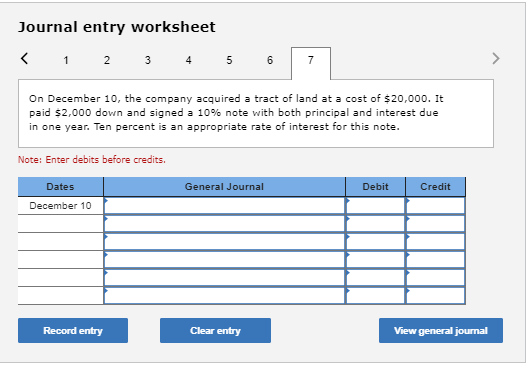Select Debit cell in December 10 row

coord(375,206)
